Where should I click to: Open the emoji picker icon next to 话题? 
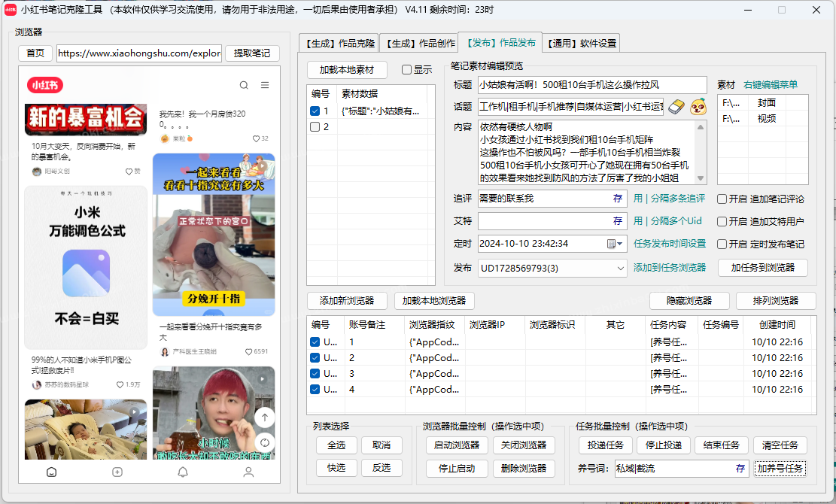click(x=698, y=107)
